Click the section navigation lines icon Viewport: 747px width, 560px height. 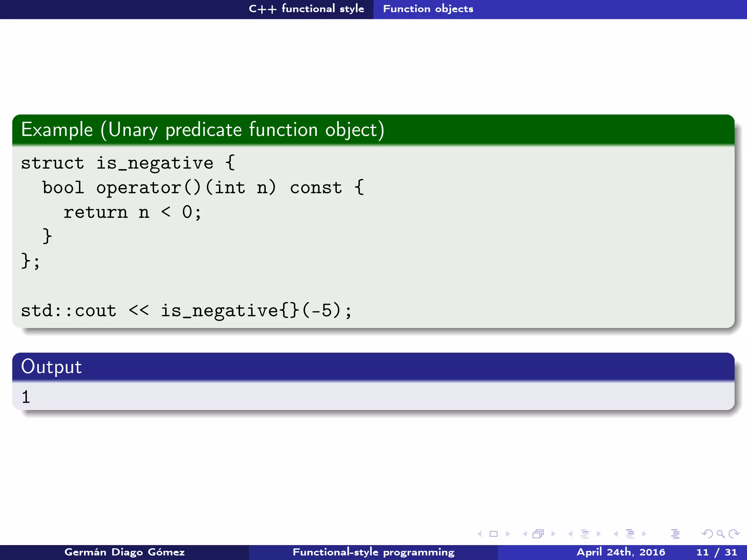pyautogui.click(x=630, y=534)
